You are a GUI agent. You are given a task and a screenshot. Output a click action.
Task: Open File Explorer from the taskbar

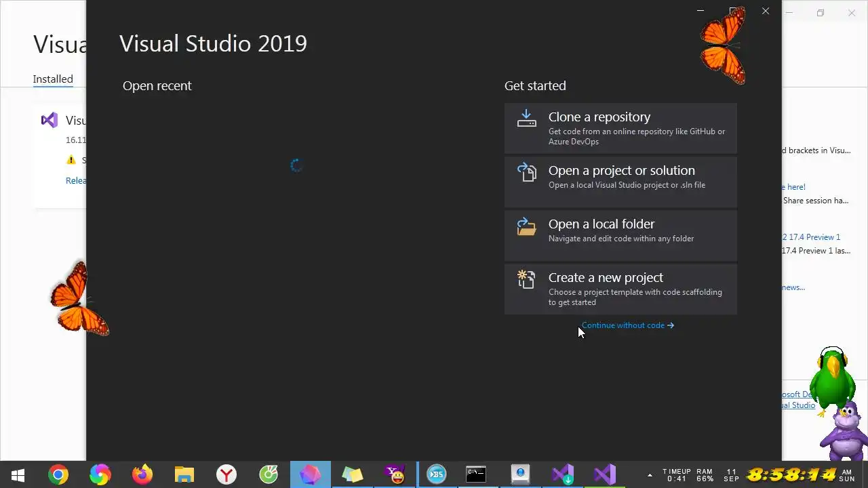[184, 474]
